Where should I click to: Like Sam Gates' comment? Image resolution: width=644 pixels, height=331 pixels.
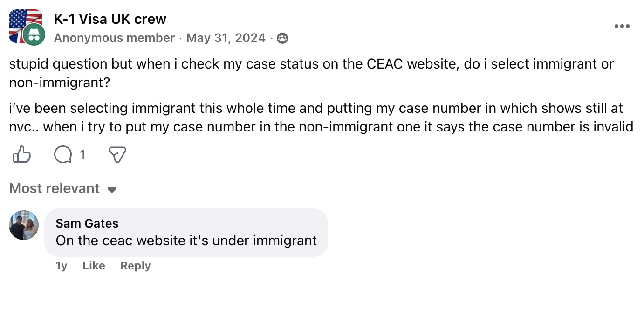94,266
